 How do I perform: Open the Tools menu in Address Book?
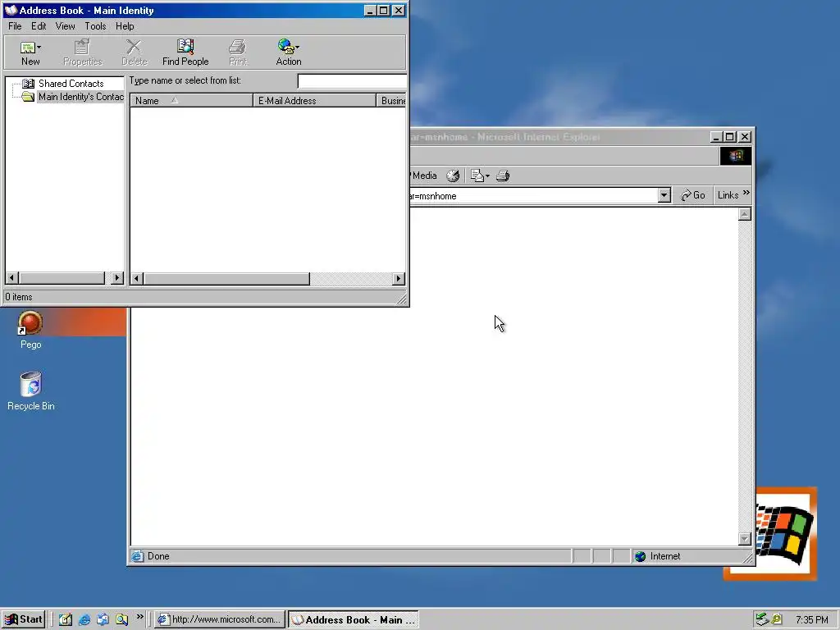[x=95, y=26]
